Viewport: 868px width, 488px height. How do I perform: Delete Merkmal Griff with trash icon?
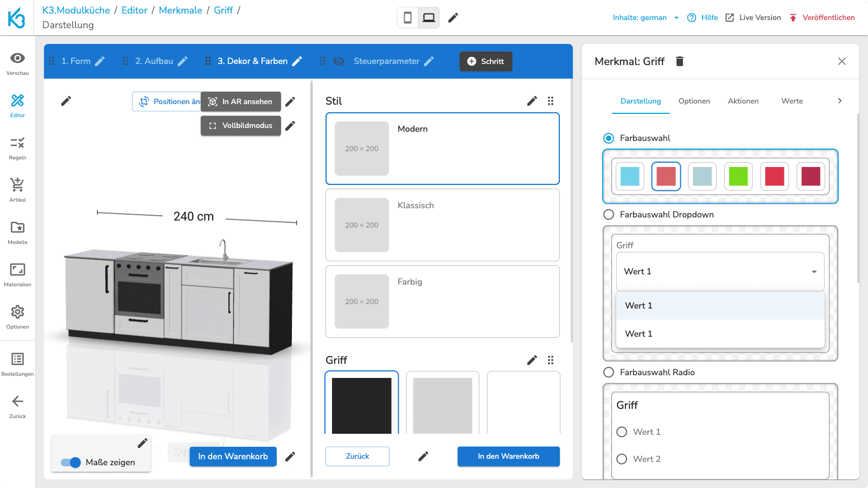coord(679,61)
